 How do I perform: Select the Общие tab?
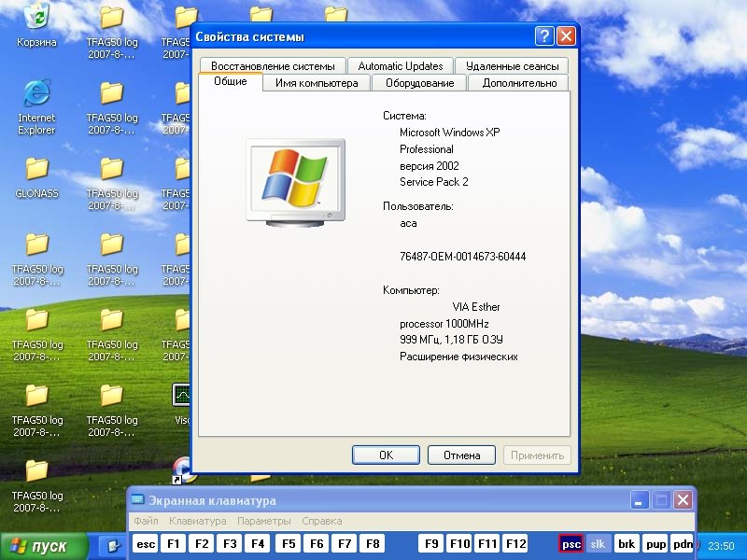(230, 81)
